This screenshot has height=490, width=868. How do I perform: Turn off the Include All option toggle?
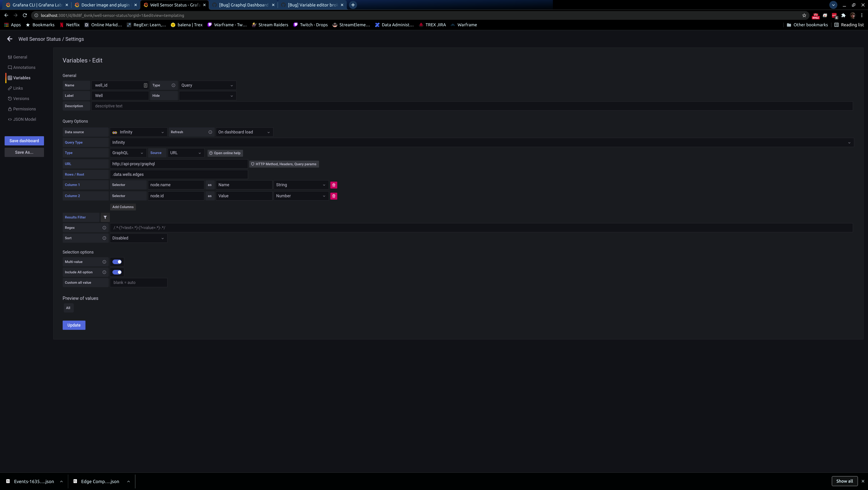click(x=117, y=272)
